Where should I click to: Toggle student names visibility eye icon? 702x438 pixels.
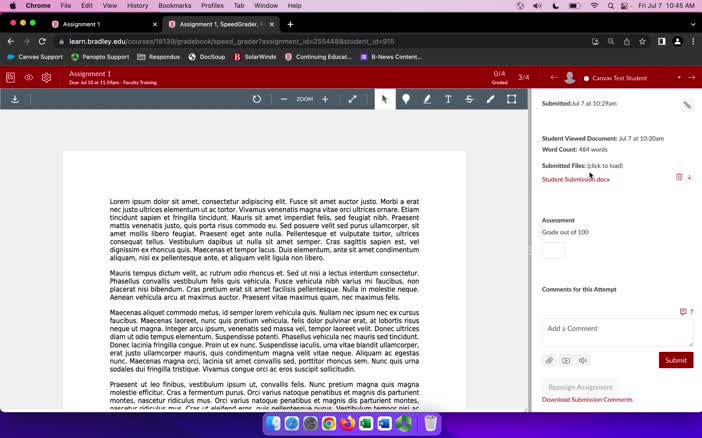pyautogui.click(x=29, y=77)
